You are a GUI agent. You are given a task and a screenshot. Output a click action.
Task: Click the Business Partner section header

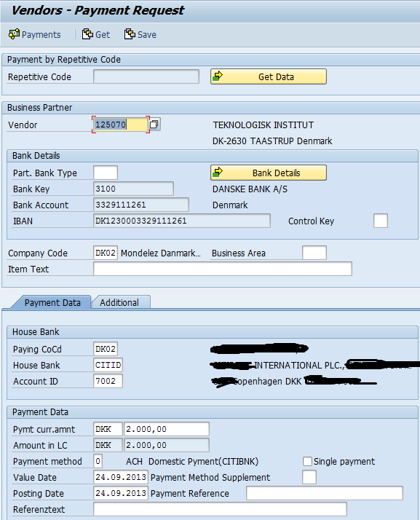pos(39,108)
